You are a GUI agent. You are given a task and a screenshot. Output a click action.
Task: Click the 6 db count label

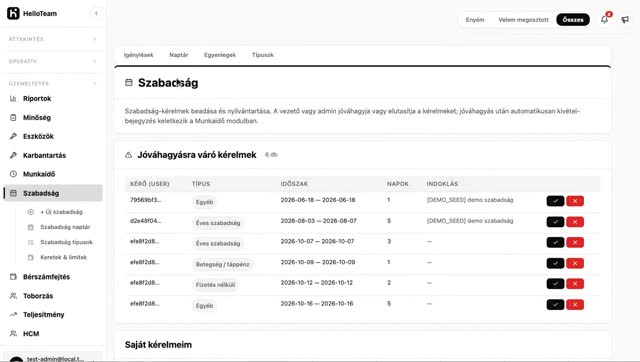[x=271, y=155]
